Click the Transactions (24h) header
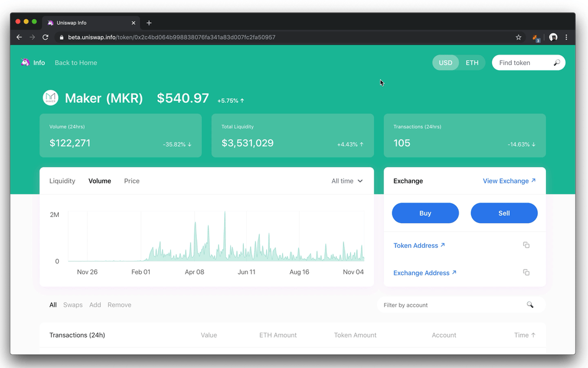Screen dimensions: 588x368 (x=77, y=335)
